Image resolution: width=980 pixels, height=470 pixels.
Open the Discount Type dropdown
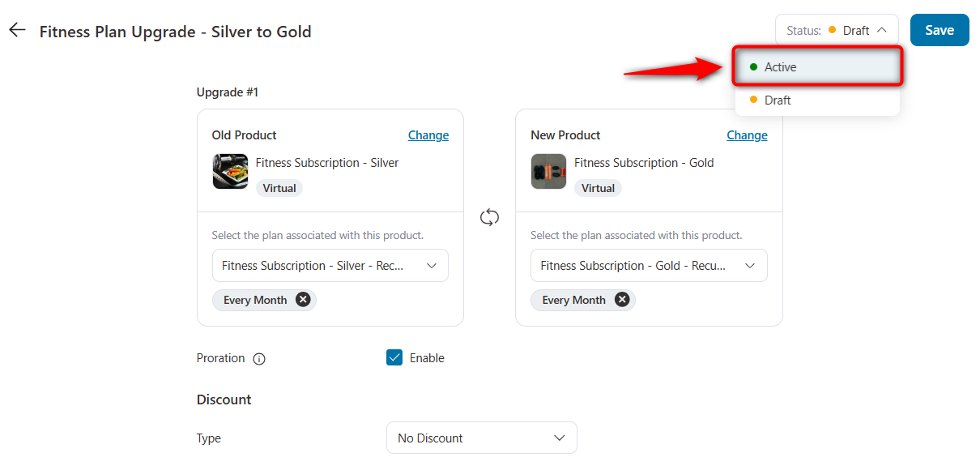pos(481,437)
